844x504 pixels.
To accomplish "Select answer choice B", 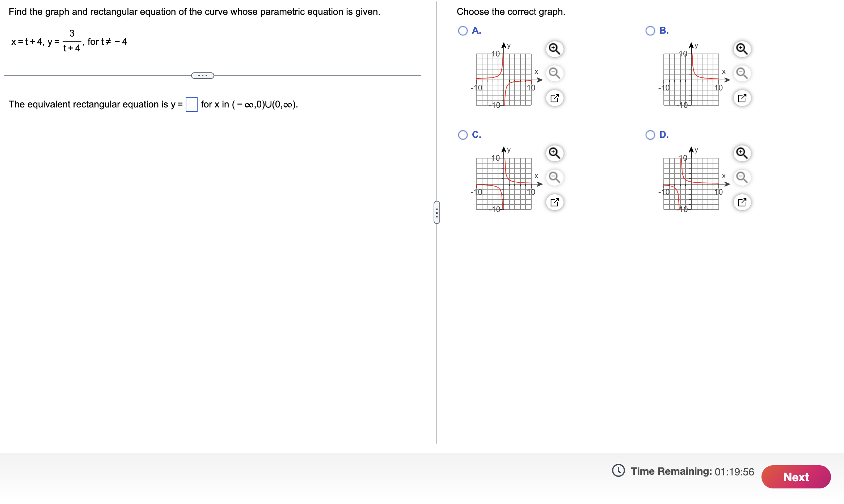I will coord(650,31).
